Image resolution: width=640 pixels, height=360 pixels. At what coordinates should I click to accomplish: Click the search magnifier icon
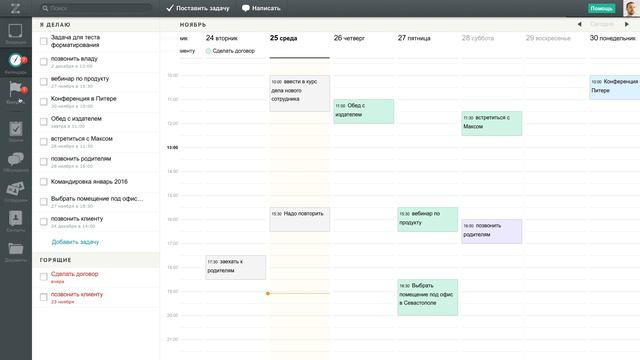(45, 8)
